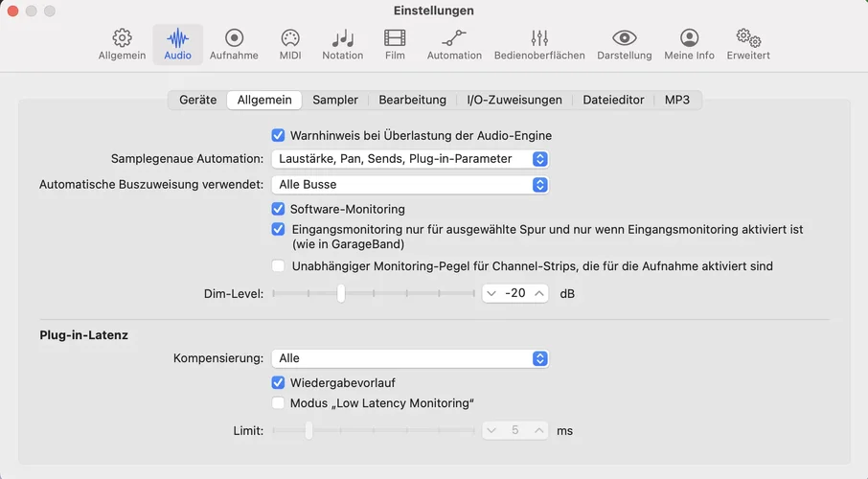This screenshot has height=479, width=868.
Task: Select the Aufnahme record icon
Action: (x=234, y=38)
